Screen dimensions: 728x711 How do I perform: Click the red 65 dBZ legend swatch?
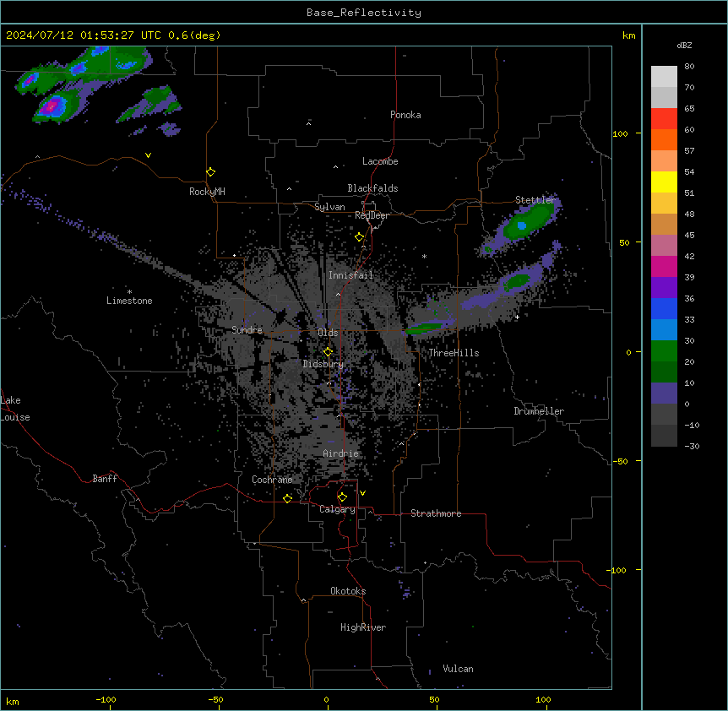(x=664, y=119)
